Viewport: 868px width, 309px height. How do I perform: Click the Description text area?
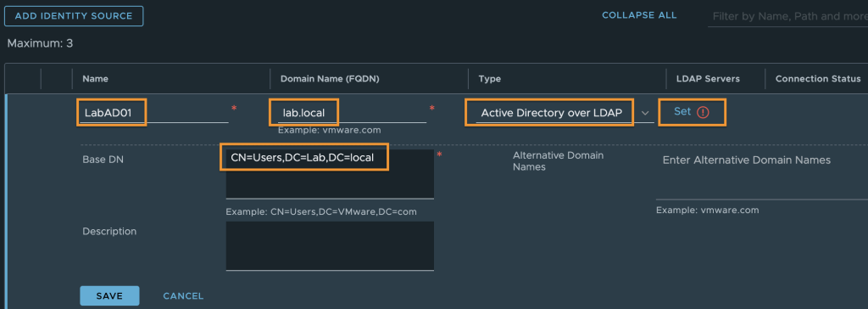click(330, 246)
